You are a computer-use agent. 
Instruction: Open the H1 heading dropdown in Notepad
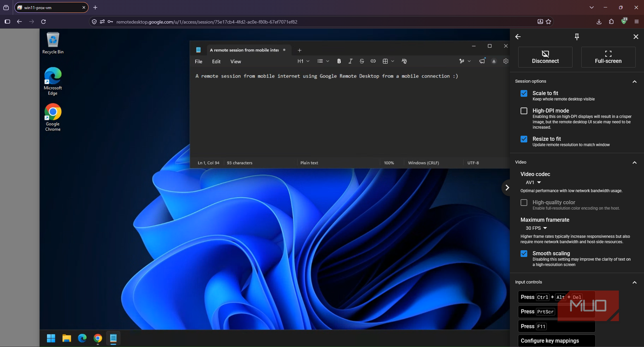pos(303,61)
